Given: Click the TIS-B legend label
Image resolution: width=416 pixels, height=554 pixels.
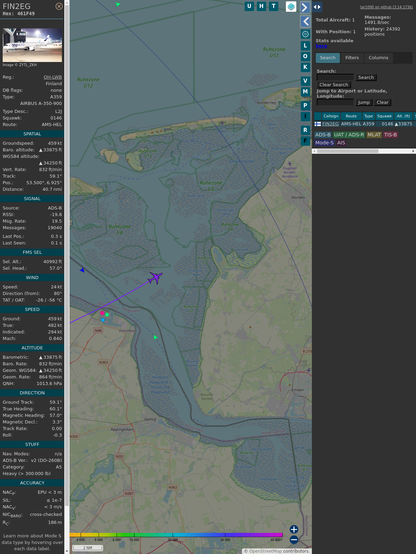Looking at the screenshot, I should pyautogui.click(x=390, y=135).
